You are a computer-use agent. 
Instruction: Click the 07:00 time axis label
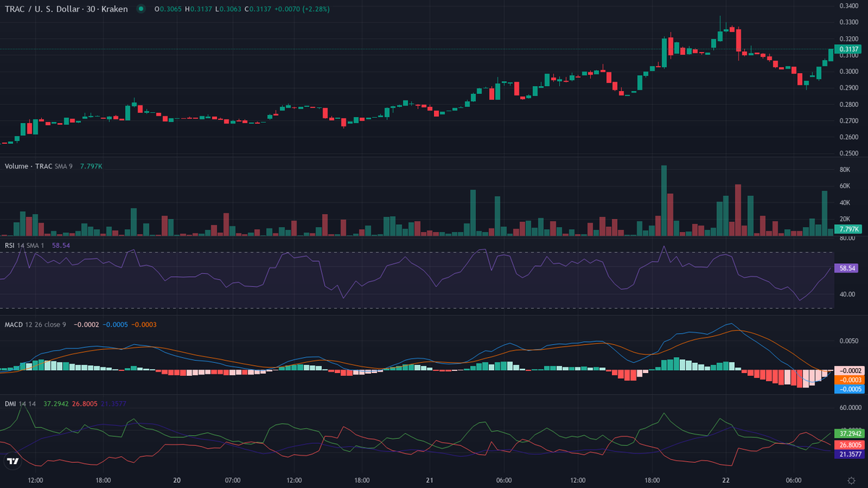[x=232, y=480]
